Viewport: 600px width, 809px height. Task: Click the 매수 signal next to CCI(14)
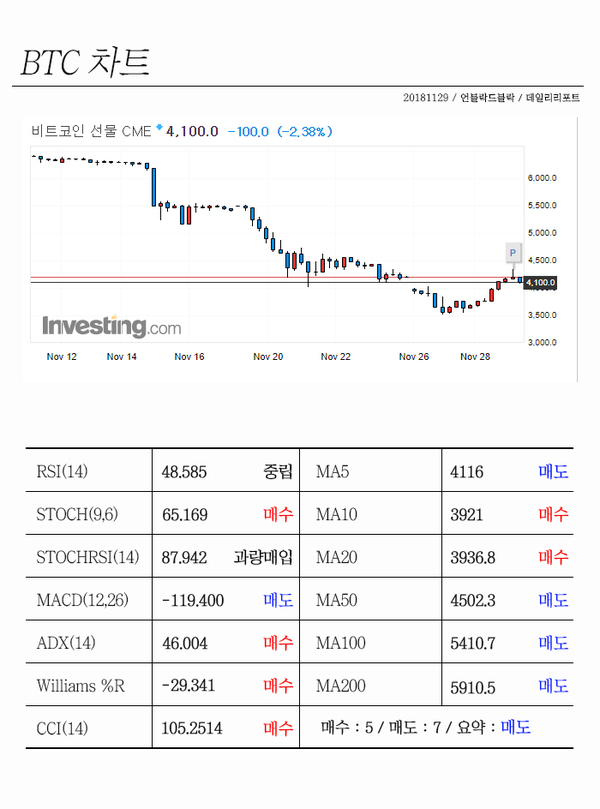coord(278,729)
